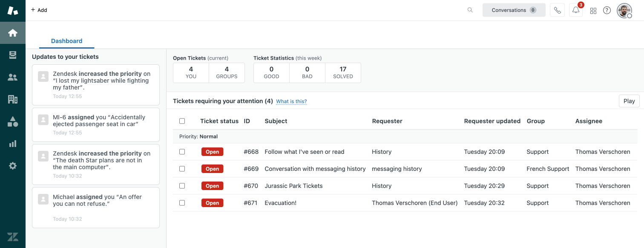Tick the checkbox for Evacuation! ticket
Screen dimensions: 644x248
point(182,203)
